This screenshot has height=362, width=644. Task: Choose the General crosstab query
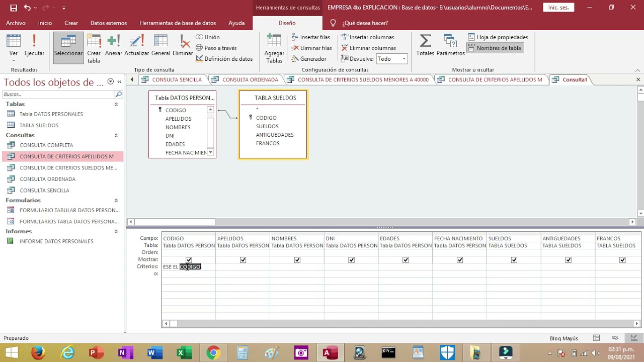[160, 45]
